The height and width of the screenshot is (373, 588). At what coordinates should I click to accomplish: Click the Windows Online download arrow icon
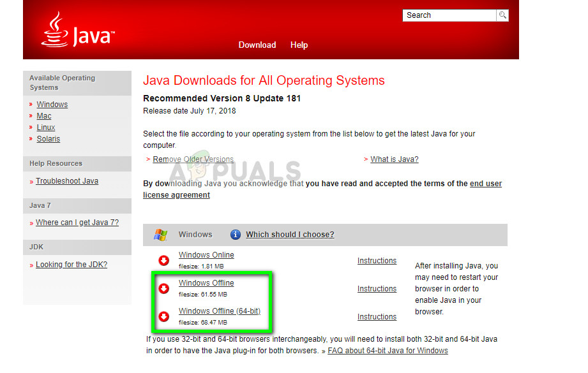pyautogui.click(x=164, y=260)
